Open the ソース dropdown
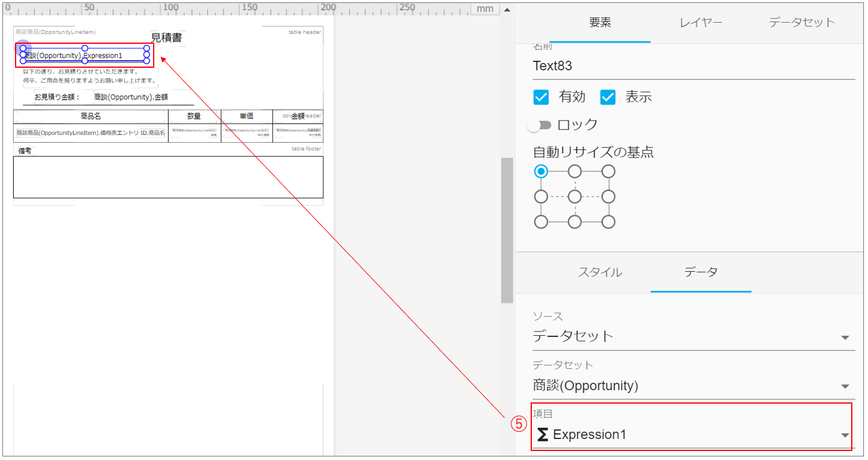 [693, 336]
